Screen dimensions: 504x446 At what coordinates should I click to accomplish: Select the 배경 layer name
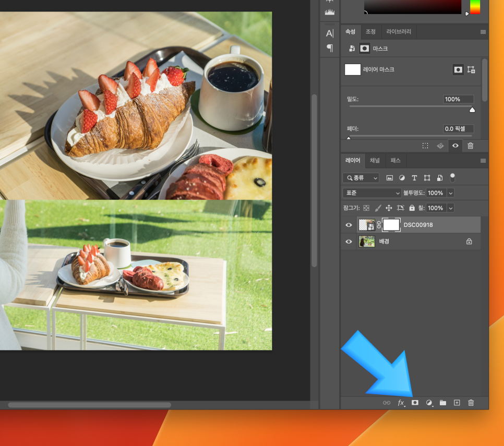[x=384, y=242]
